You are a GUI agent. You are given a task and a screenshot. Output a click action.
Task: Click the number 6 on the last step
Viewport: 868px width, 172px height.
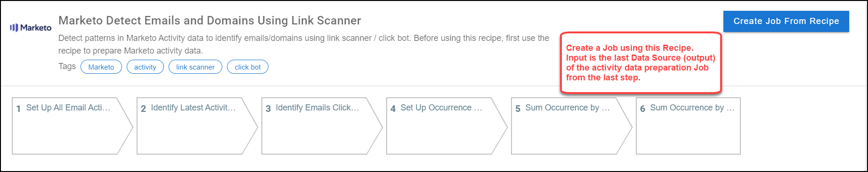tap(642, 109)
